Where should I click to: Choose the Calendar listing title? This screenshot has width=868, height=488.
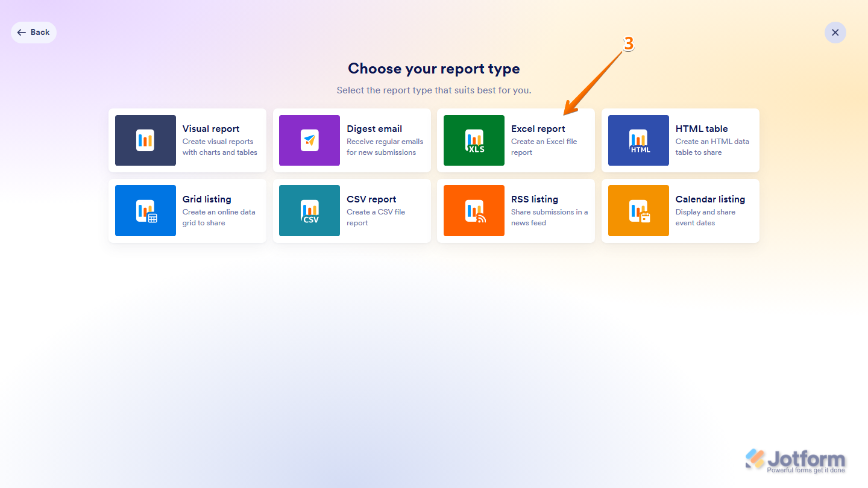[x=710, y=199]
